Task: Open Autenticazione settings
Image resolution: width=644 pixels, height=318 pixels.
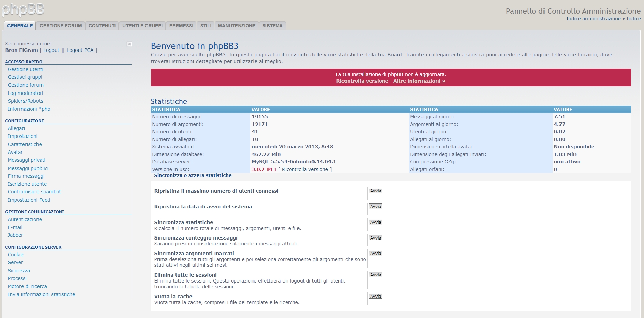Action: click(x=25, y=219)
